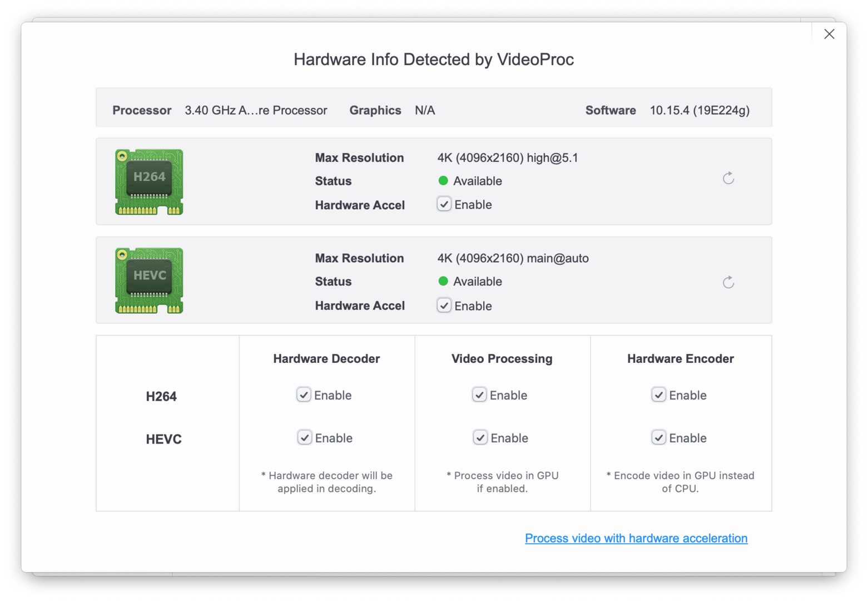Viewport: 868px width, 601px height.
Task: Close the Hardware Info dialog
Action: click(x=829, y=34)
